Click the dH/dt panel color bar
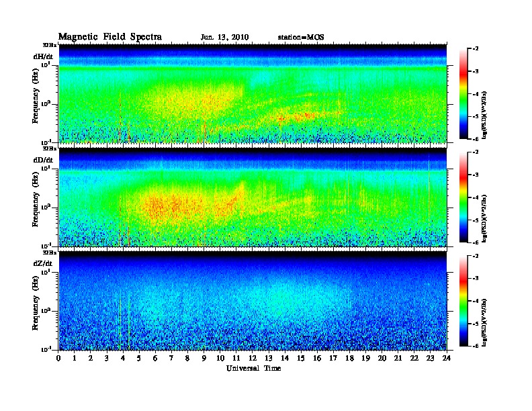The height and width of the screenshot is (411, 532). pos(463,94)
